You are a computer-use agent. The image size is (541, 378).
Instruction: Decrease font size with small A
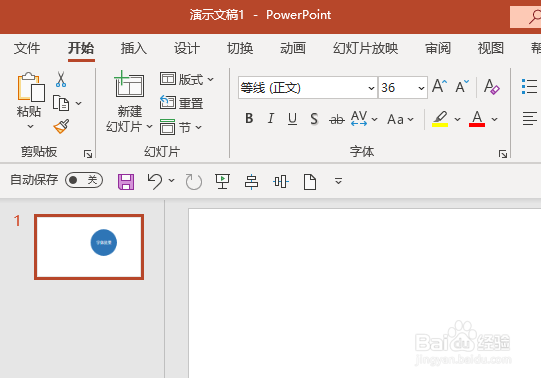pos(462,87)
